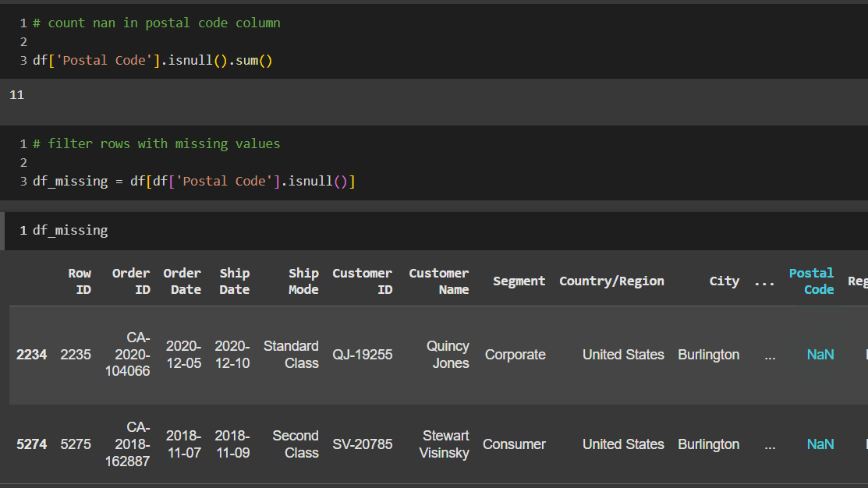Click the Country/Region column header
Viewport: 868px width, 488px height.
click(x=611, y=281)
